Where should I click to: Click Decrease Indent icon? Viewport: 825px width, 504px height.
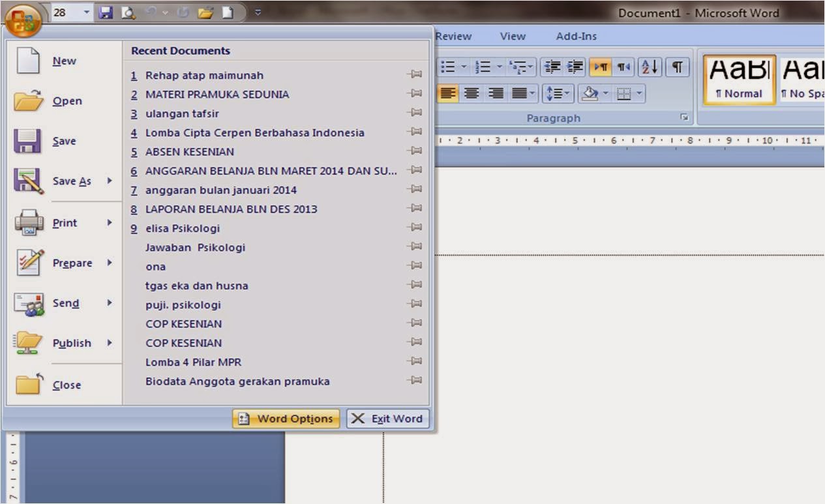pyautogui.click(x=552, y=67)
